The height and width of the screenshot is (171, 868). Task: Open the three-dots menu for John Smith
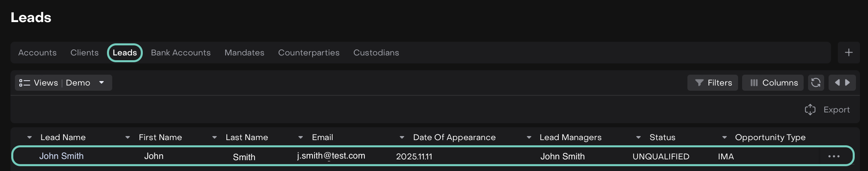(x=834, y=156)
